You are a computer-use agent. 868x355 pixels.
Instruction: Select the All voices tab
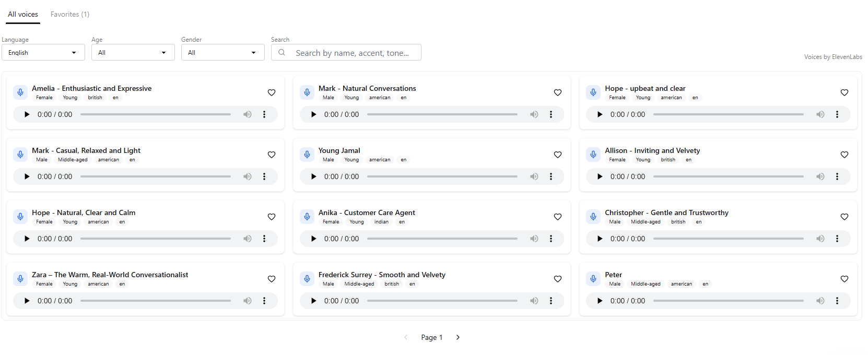[x=23, y=14]
